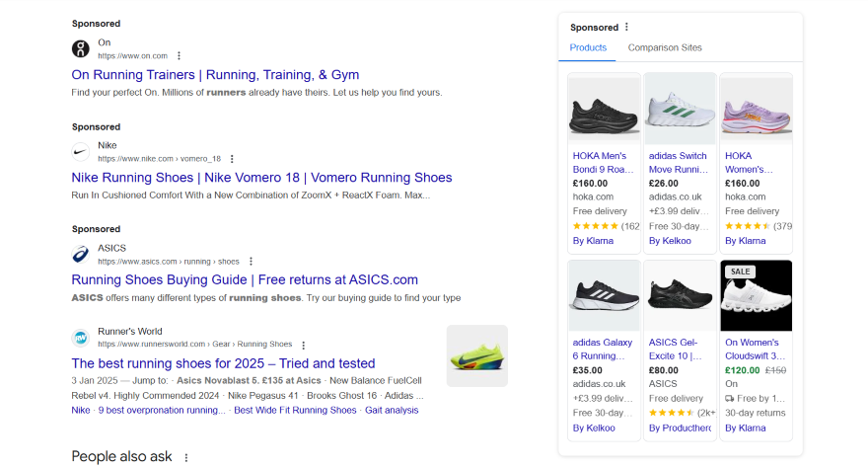Click the Nike swoosh logo icon

(x=81, y=151)
